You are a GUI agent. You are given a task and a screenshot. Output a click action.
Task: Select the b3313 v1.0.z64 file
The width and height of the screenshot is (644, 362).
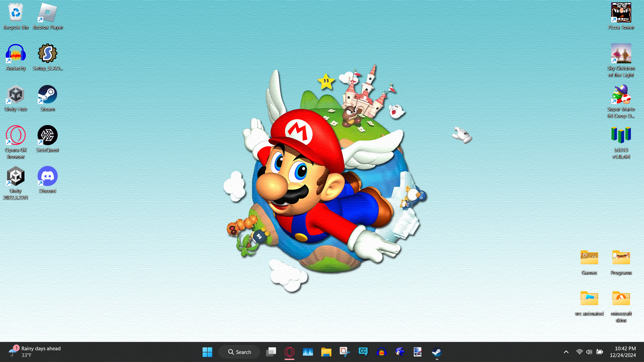(x=621, y=142)
